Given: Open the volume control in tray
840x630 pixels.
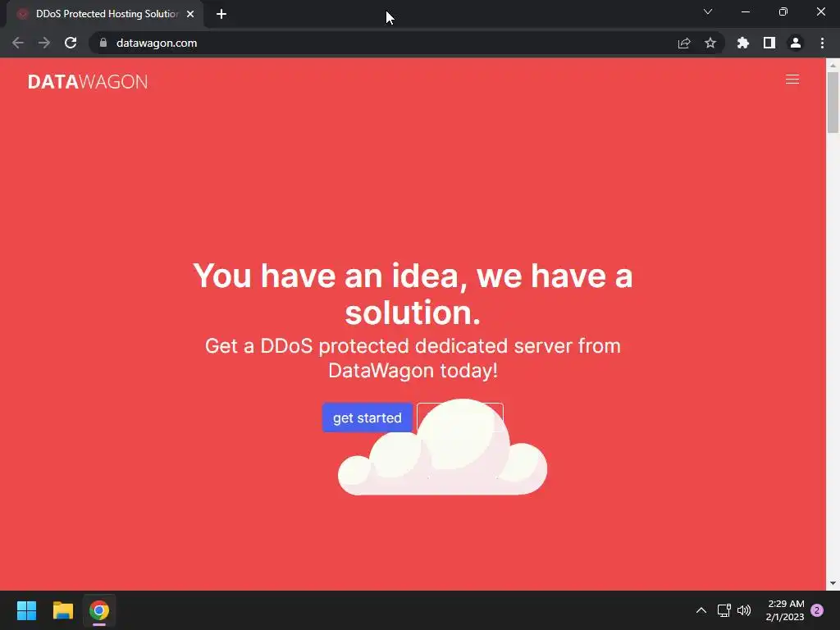Looking at the screenshot, I should (744, 610).
